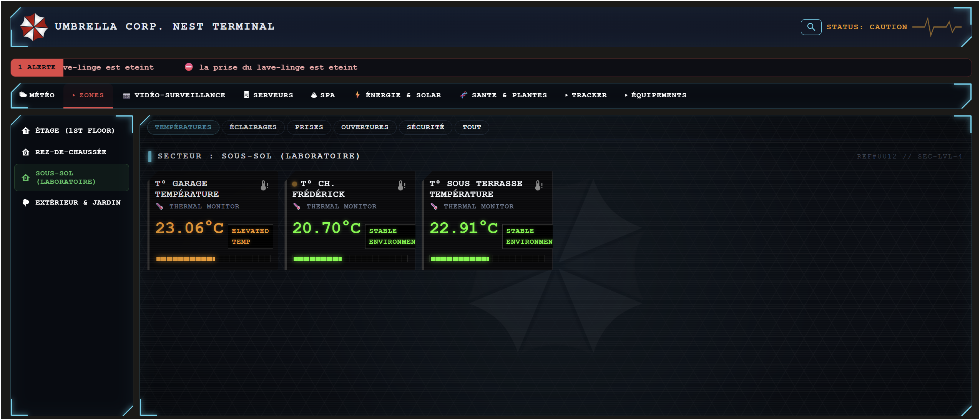980x420 pixels.
Task: Click the 1 Alerte badge
Action: tap(37, 67)
